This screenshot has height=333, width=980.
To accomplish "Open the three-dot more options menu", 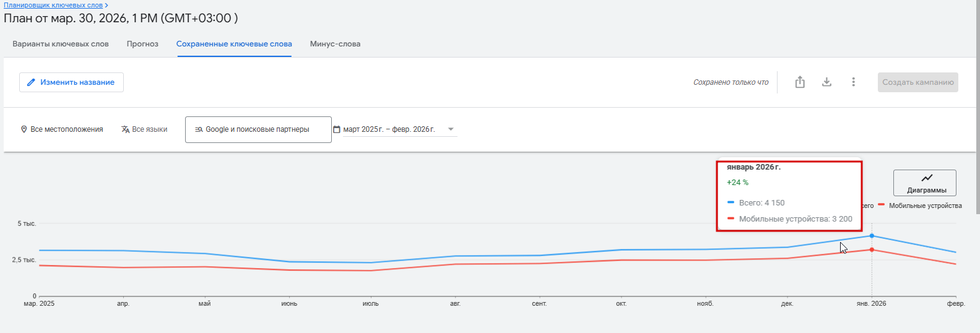I will [x=853, y=82].
